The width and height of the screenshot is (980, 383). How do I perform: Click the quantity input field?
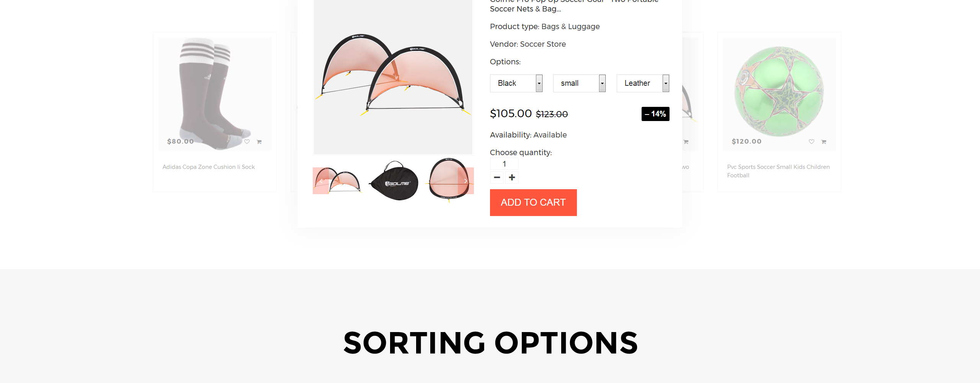pyautogui.click(x=504, y=164)
